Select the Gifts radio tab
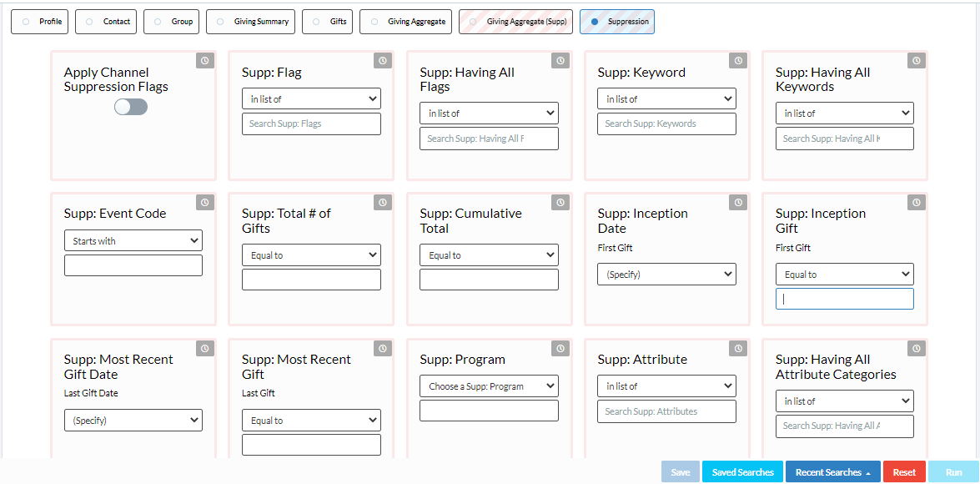 pyautogui.click(x=328, y=21)
